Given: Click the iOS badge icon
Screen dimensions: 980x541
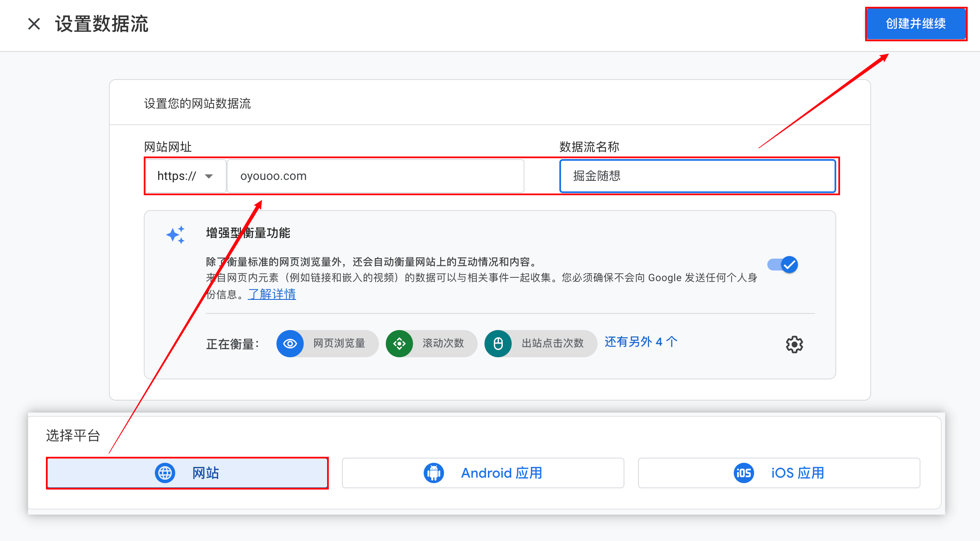Looking at the screenshot, I should (744, 473).
